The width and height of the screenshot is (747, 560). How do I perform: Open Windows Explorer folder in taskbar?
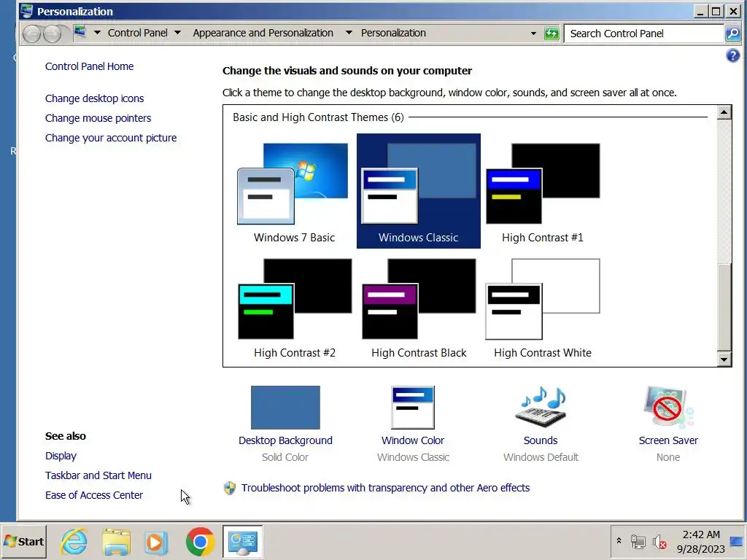point(116,542)
